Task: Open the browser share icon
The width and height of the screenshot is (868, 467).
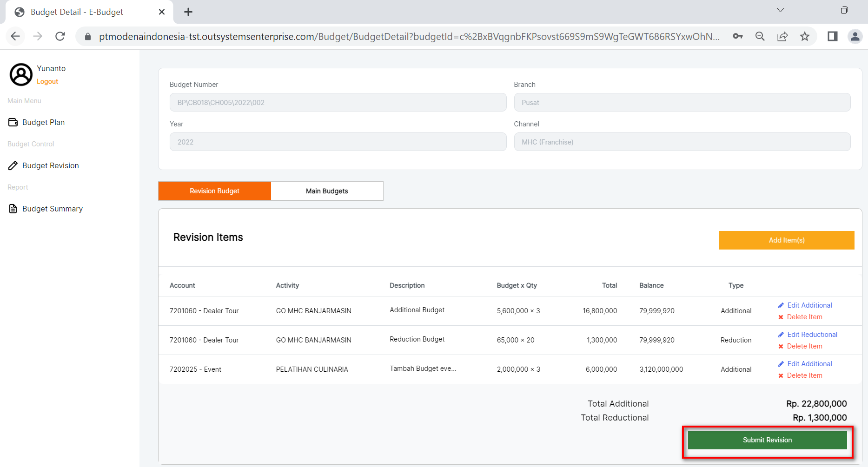Action: [782, 36]
